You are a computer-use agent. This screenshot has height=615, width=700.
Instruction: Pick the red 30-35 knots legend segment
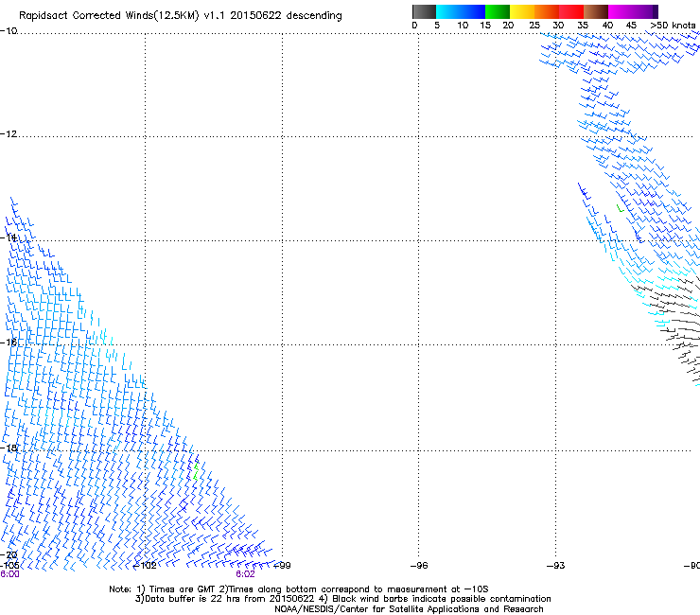point(571,11)
